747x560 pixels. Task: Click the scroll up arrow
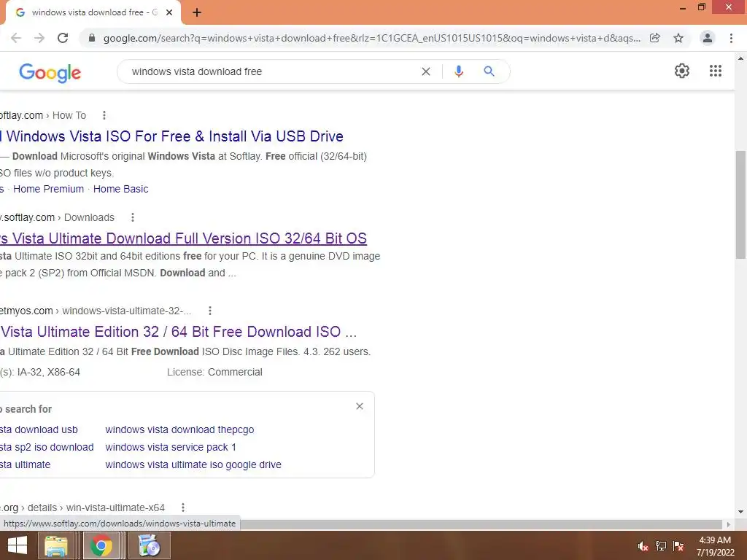point(740,58)
